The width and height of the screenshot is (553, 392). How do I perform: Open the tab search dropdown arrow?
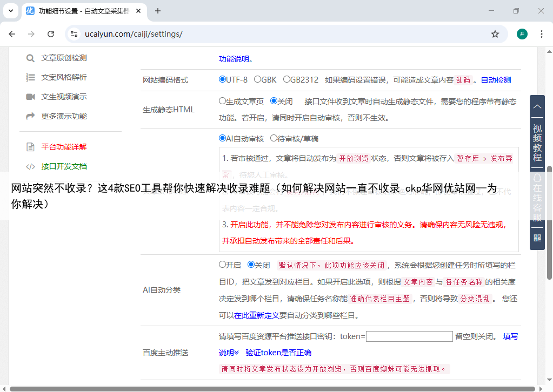tap(10, 11)
